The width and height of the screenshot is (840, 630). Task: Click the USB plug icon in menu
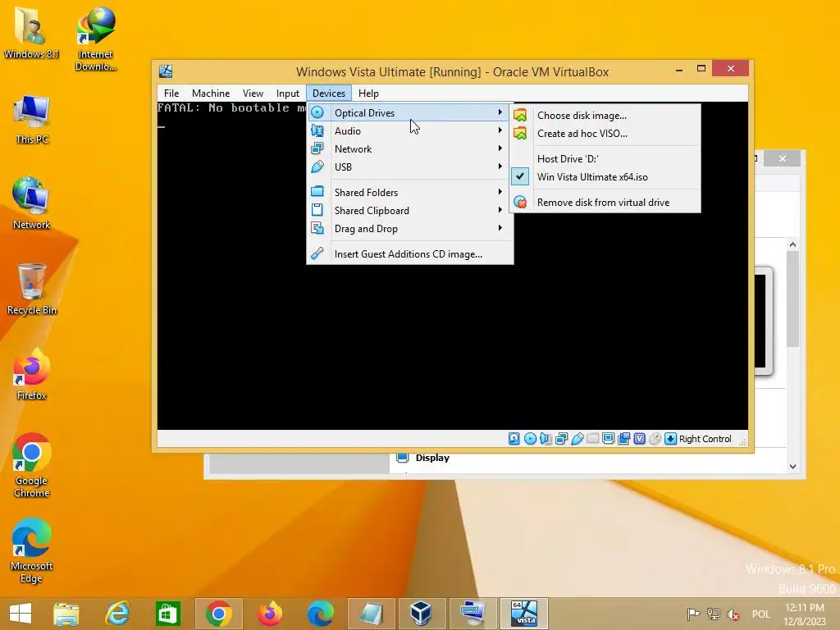(x=317, y=167)
